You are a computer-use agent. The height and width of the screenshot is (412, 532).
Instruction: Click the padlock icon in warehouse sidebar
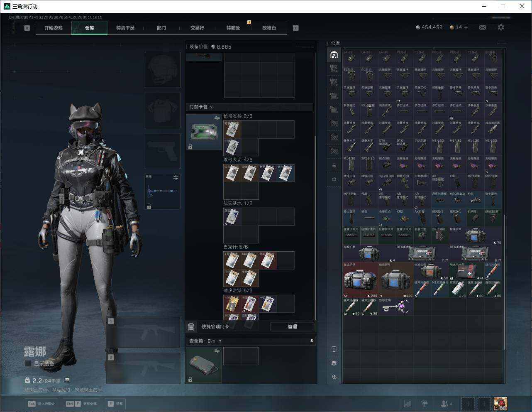pyautogui.click(x=334, y=165)
